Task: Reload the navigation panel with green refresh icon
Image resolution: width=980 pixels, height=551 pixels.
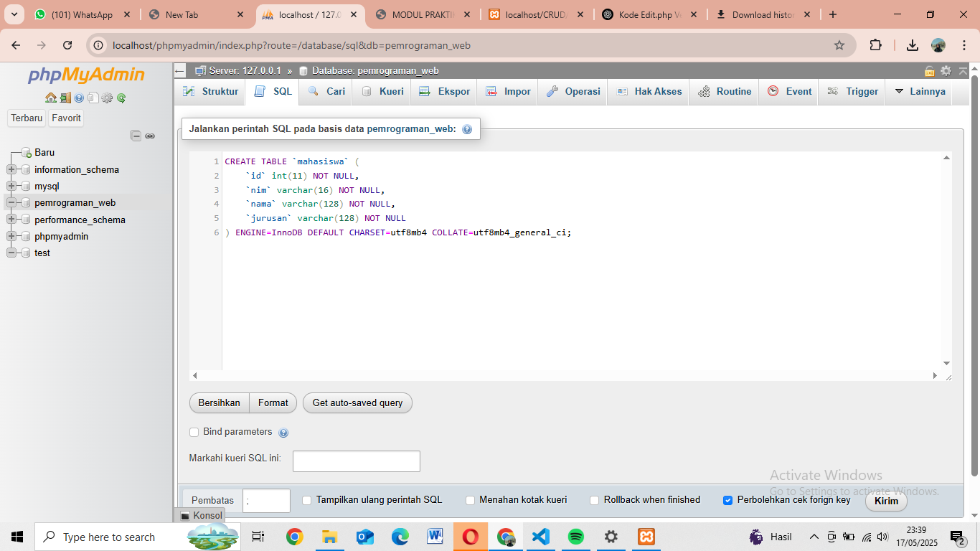Action: [121, 98]
